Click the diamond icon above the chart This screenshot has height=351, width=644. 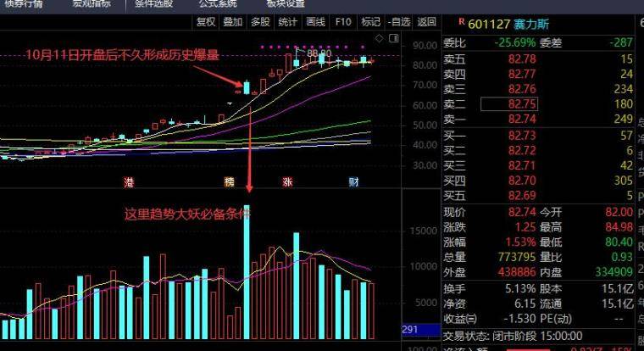coord(379,38)
